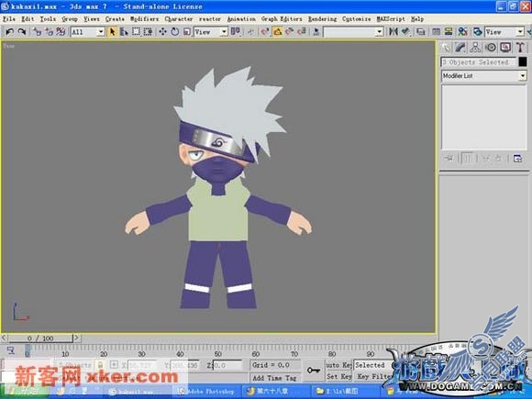
Task: Open the Modifiers menu
Action: pyautogui.click(x=144, y=19)
